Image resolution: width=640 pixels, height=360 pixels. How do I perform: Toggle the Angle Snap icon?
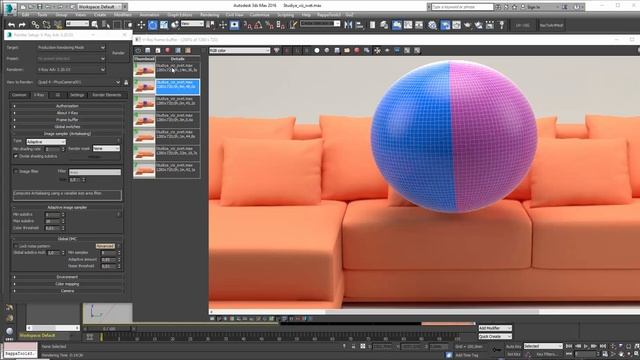258,25
